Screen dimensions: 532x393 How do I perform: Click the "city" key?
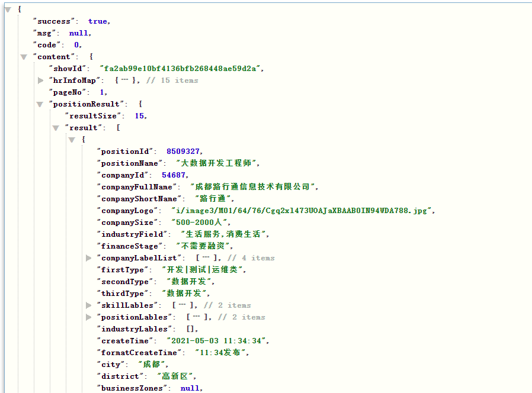[x=111, y=365]
